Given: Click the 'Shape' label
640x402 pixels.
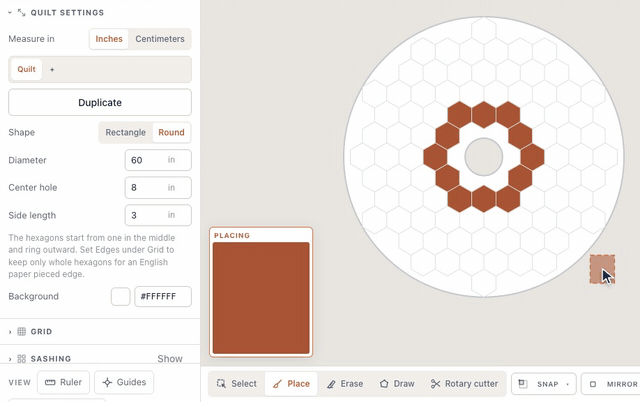Looking at the screenshot, I should (22, 133).
